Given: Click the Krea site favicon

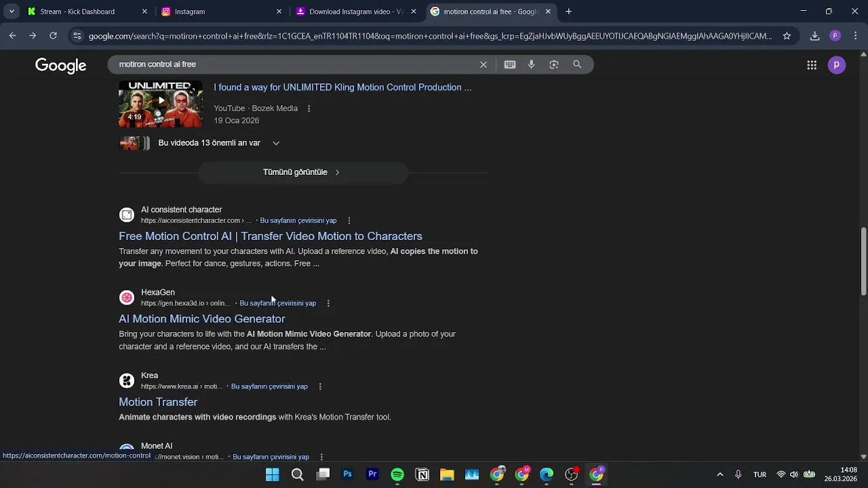Looking at the screenshot, I should pos(127,381).
